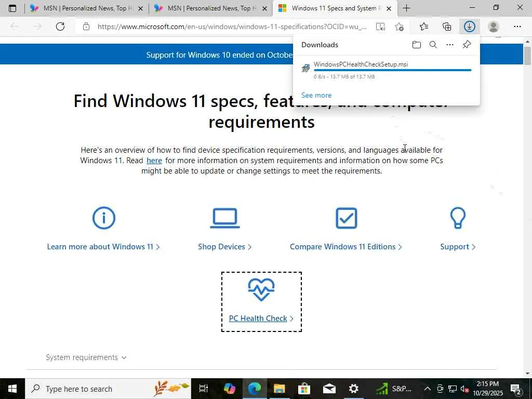
Task: Open Learn more about Windows 11
Action: click(103, 247)
